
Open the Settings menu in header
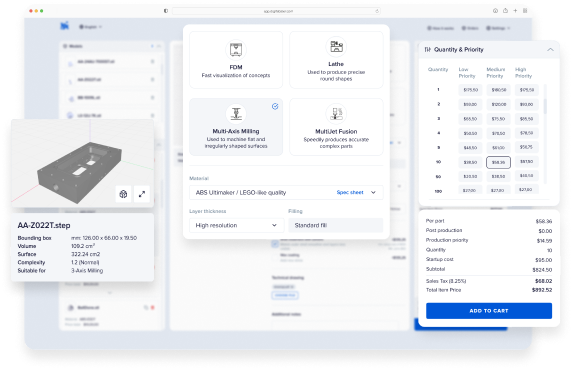(498, 28)
